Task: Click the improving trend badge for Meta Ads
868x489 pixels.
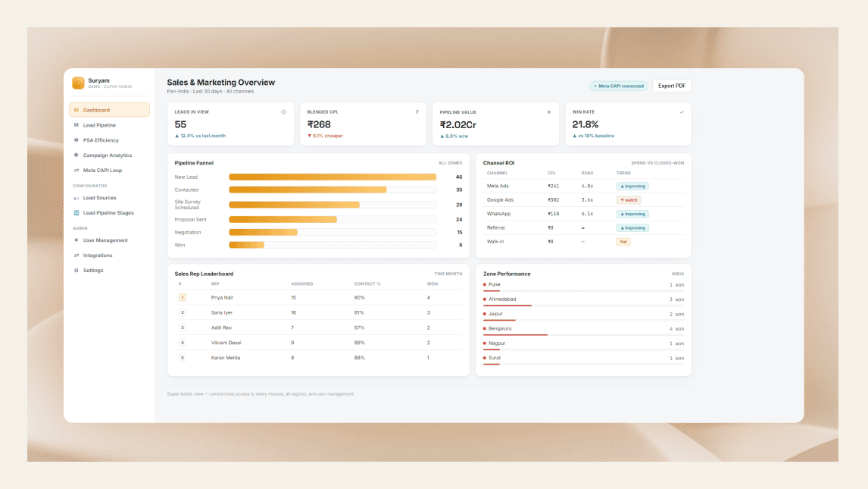Action: (632, 186)
